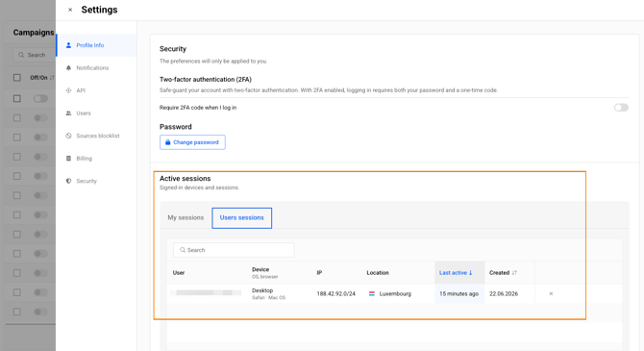Toggle Require 2FA code switch
Screen dimensions: 644x351
point(621,108)
